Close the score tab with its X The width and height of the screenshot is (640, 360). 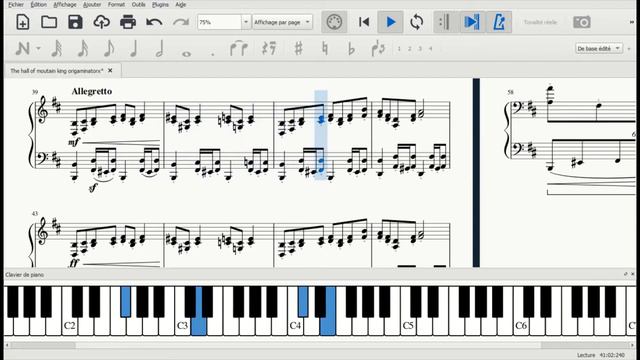[x=110, y=70]
